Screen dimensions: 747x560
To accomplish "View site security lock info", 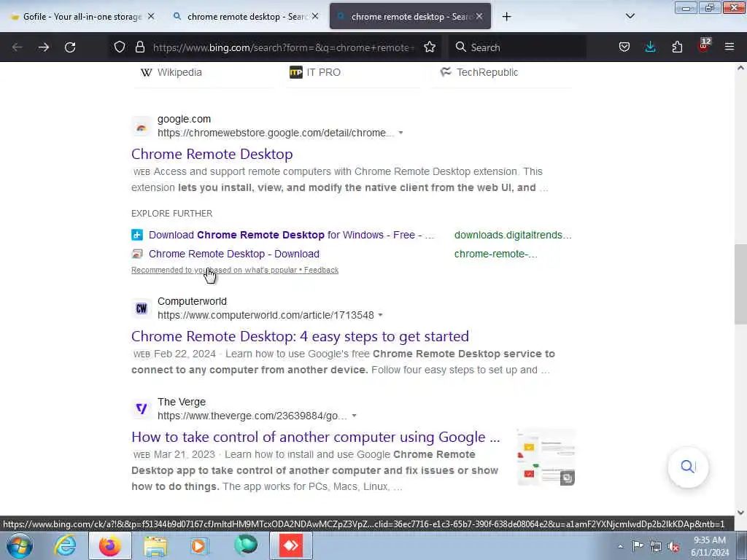I will tap(139, 47).
